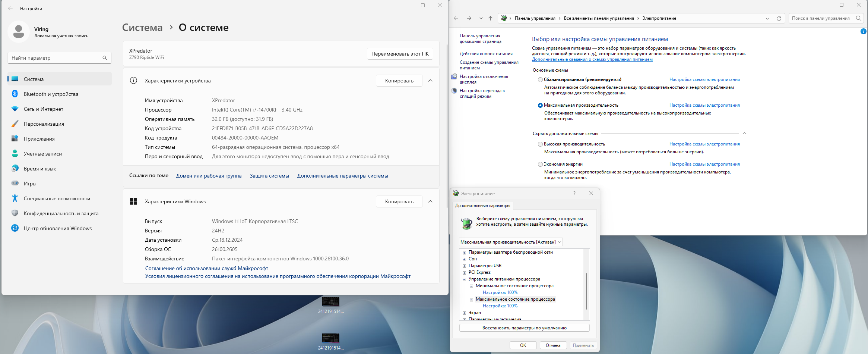Click the moon icon beside Настройка перехода в спящий режим

[454, 91]
